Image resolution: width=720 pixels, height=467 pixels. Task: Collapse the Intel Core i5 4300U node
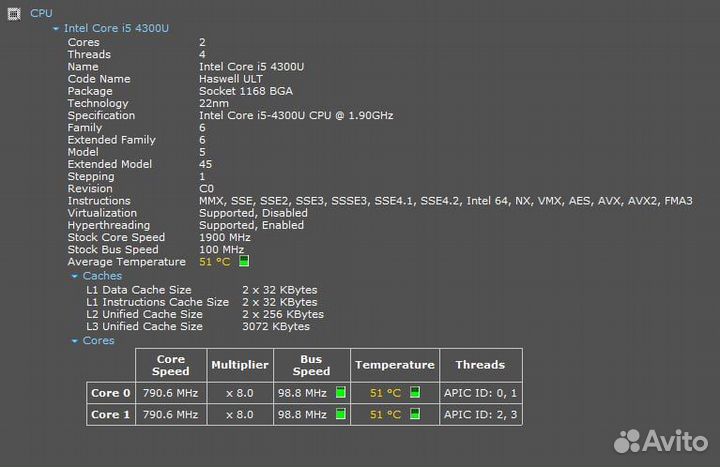[56, 28]
